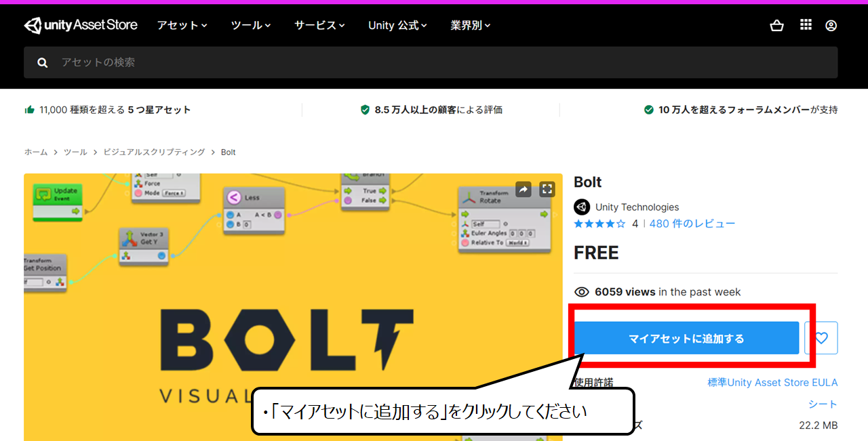This screenshot has height=441, width=868.
Task: Click the Bolt preview image
Action: pyautogui.click(x=293, y=307)
